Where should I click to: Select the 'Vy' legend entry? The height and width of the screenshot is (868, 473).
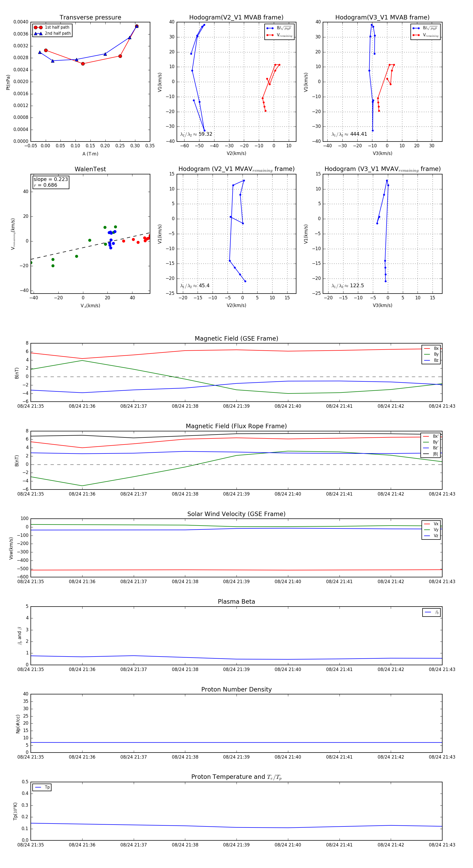(x=431, y=530)
